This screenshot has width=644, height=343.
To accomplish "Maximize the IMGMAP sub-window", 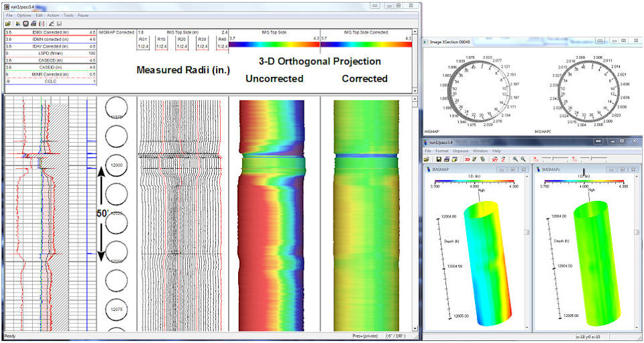I will click(513, 169).
